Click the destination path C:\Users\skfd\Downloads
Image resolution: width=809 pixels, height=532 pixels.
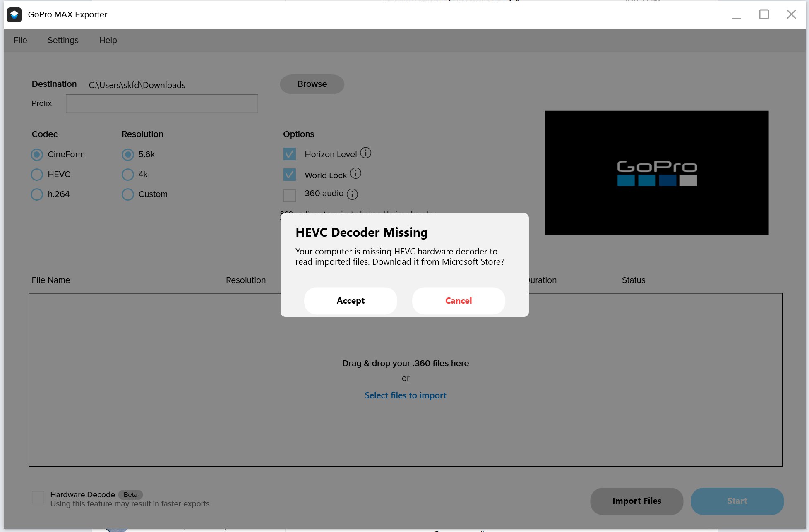coord(137,85)
